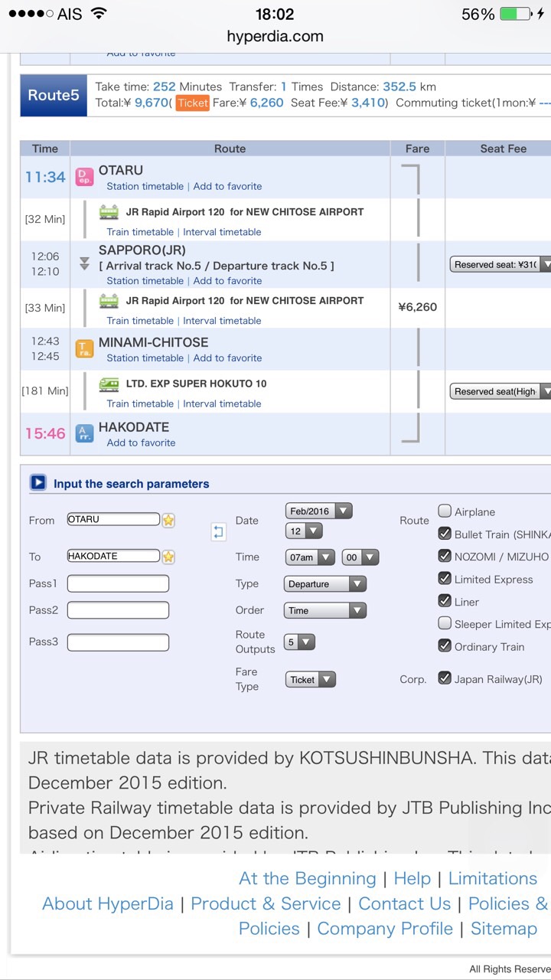The width and height of the screenshot is (551, 980).
Task: Open OTARU Station timetable link
Action: click(145, 186)
